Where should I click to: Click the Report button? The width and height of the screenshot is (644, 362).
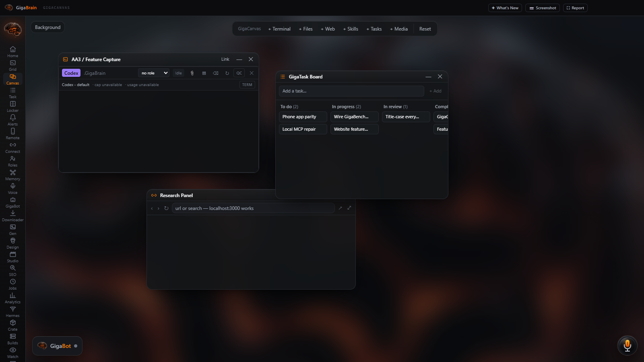point(575,8)
